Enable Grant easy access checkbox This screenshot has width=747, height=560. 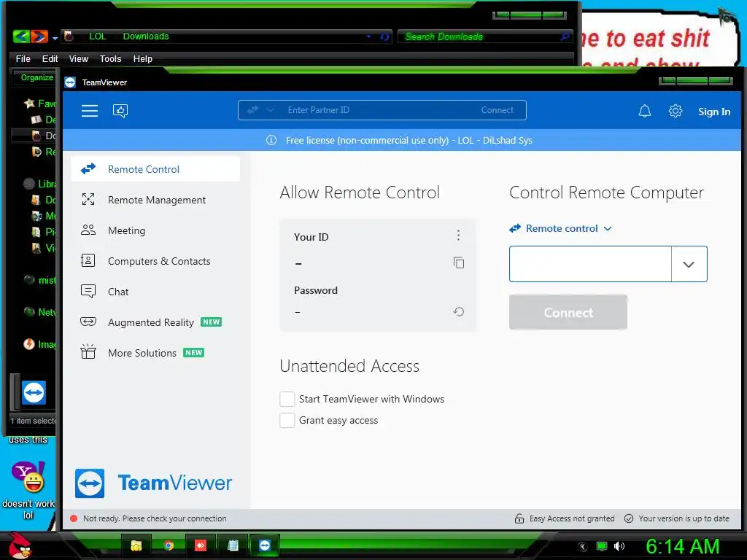[287, 420]
